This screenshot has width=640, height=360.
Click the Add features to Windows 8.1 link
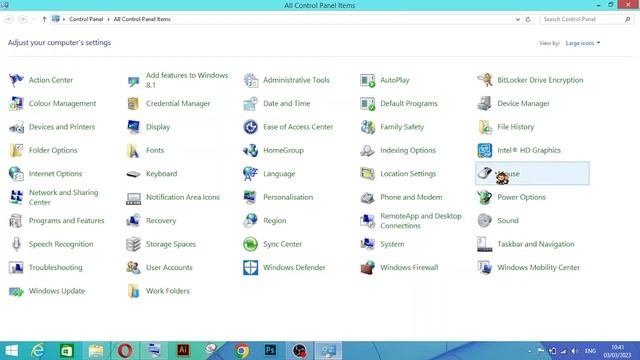tap(187, 80)
